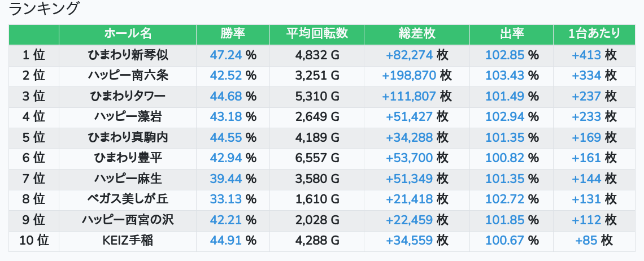Open the 33.13 win rate link

pos(225,199)
